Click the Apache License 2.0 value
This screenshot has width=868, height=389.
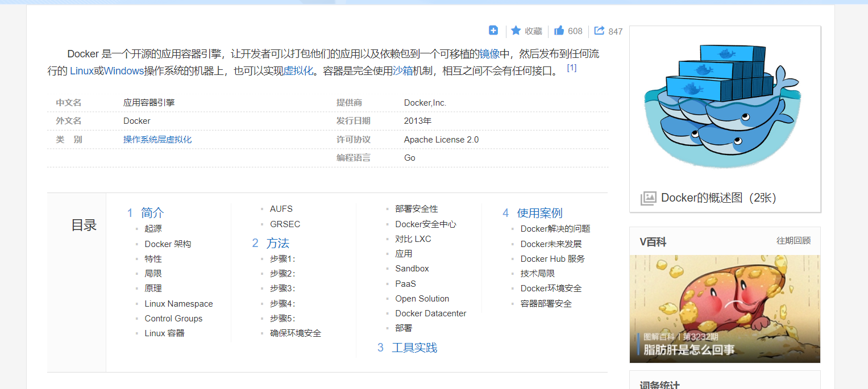(x=442, y=140)
